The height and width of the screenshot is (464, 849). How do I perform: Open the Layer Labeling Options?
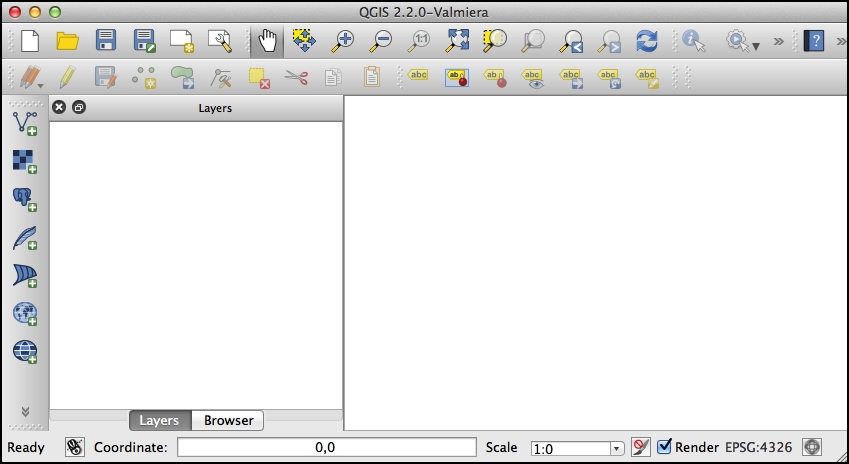pyautogui.click(x=419, y=76)
